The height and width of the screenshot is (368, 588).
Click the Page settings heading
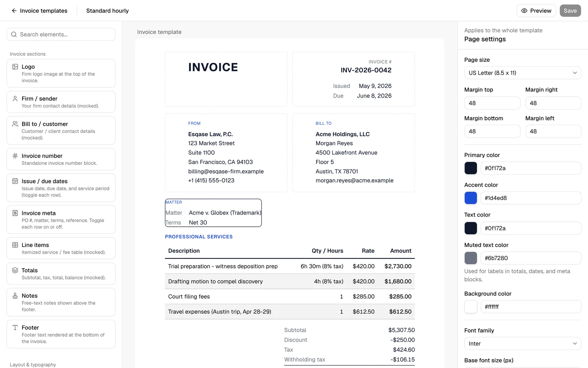point(485,39)
